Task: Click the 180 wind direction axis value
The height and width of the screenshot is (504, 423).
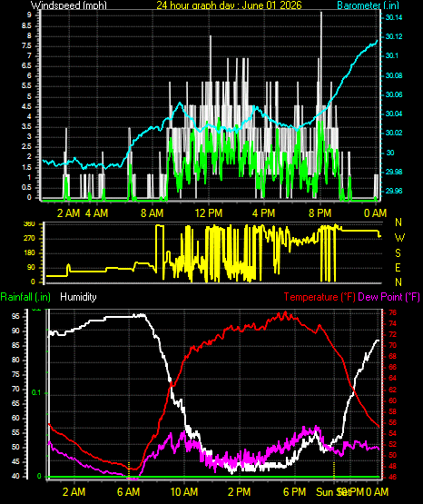Action: click(29, 253)
